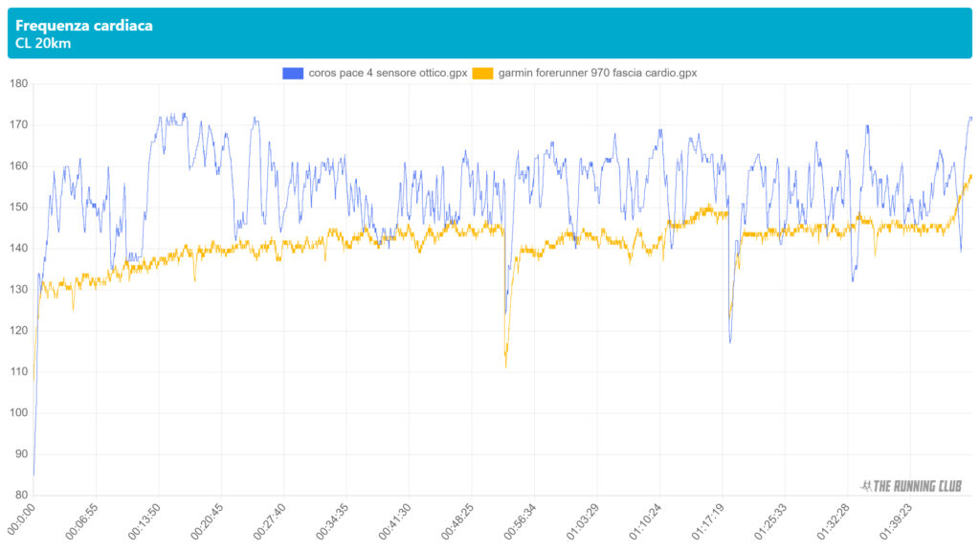Click the orange line's lowest dip near 111 bpm
The width and height of the screenshot is (980, 551).
coord(505,366)
